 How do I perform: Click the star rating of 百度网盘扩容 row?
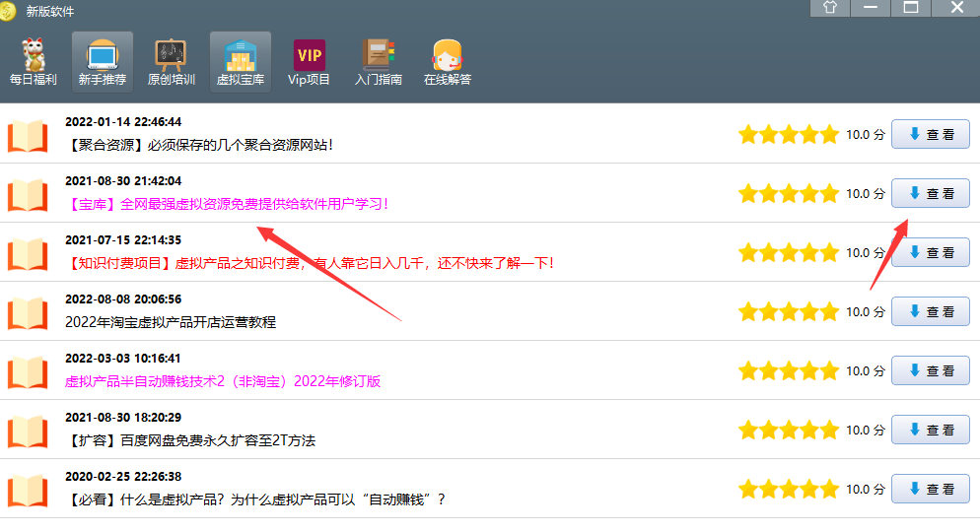(x=788, y=431)
